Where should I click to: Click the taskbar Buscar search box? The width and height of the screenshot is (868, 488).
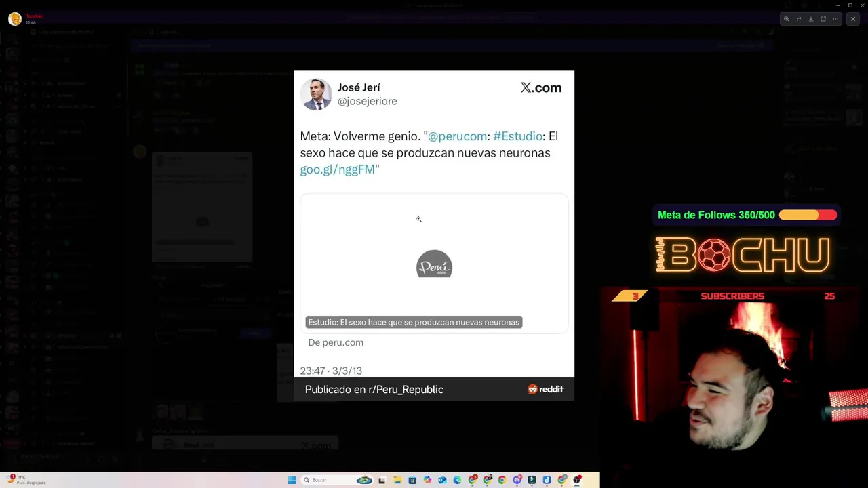pyautogui.click(x=337, y=480)
